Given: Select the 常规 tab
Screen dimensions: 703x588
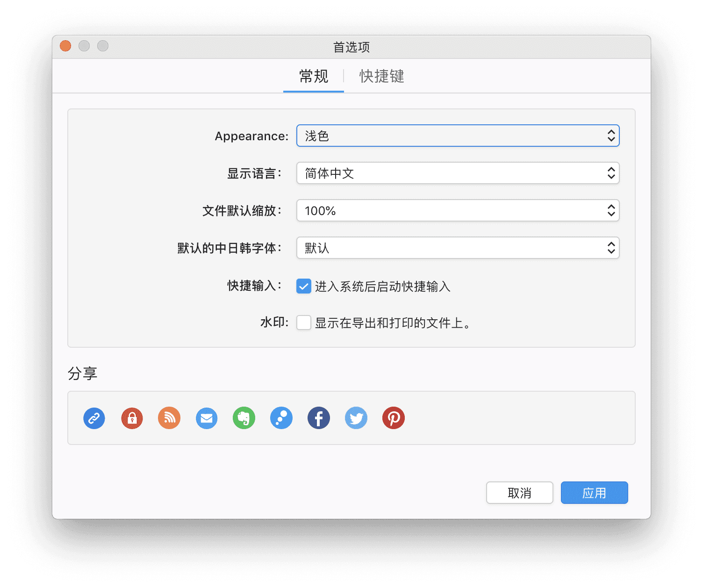Looking at the screenshot, I should tap(313, 76).
